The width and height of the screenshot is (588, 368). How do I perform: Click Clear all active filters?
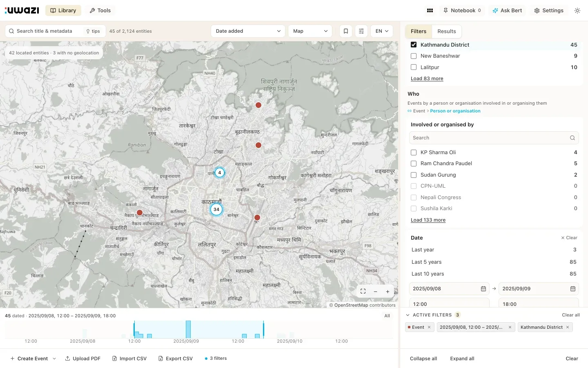[x=571, y=315]
